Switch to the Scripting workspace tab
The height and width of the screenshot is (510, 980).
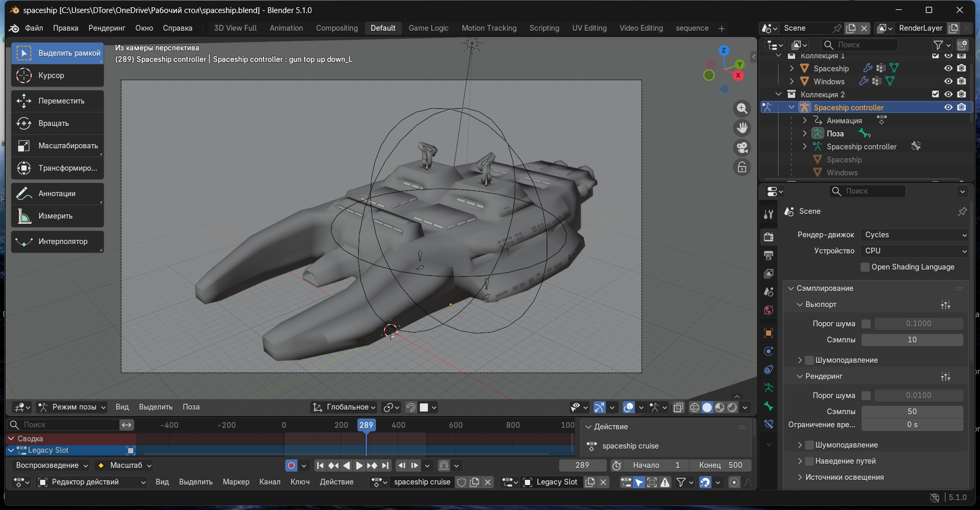click(544, 28)
